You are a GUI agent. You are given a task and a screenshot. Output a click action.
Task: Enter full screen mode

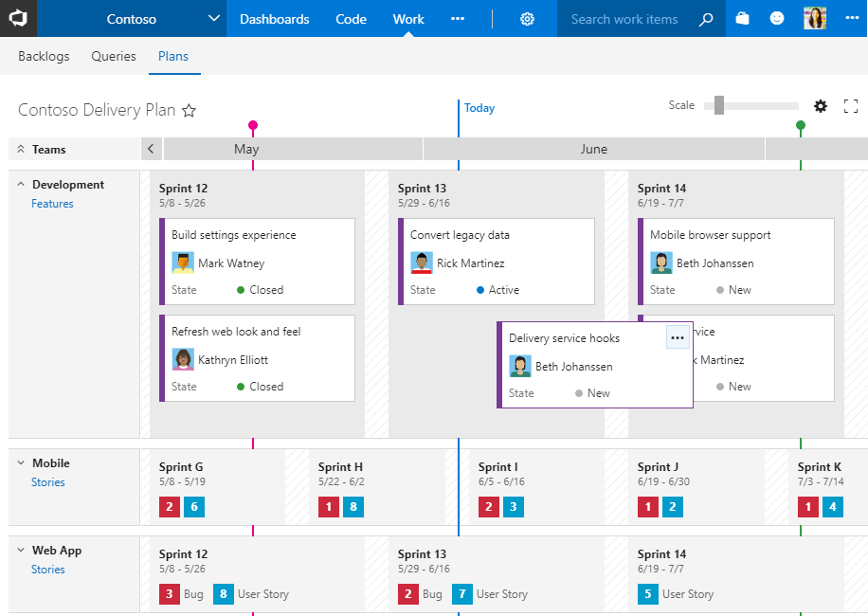coord(850,106)
